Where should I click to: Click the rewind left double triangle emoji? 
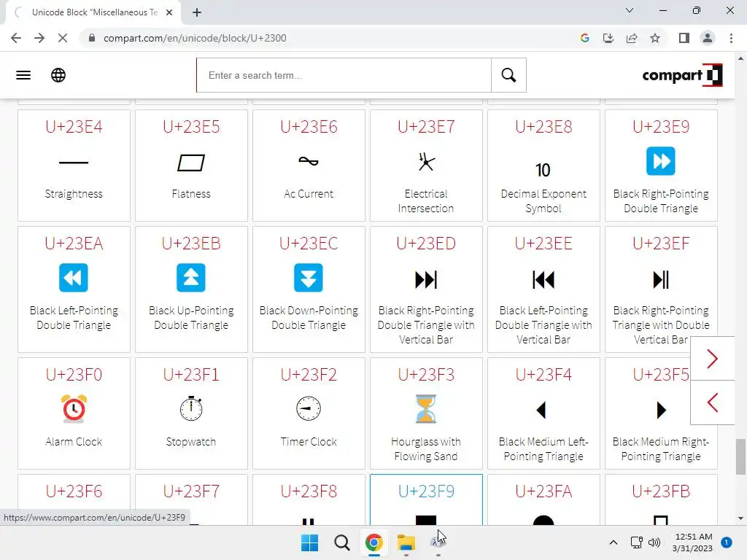74,278
